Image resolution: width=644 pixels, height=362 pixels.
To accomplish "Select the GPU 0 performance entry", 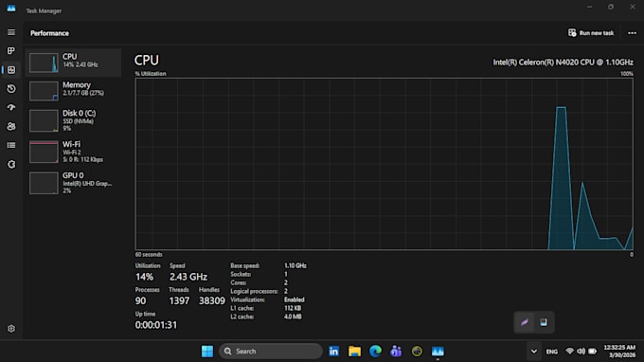I will tap(73, 183).
